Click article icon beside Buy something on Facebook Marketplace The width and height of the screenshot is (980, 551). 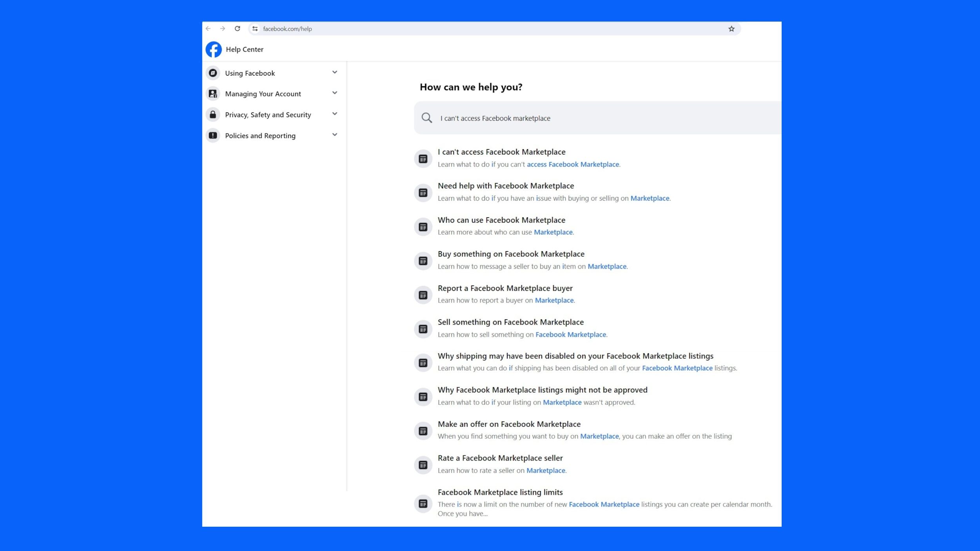tap(423, 261)
